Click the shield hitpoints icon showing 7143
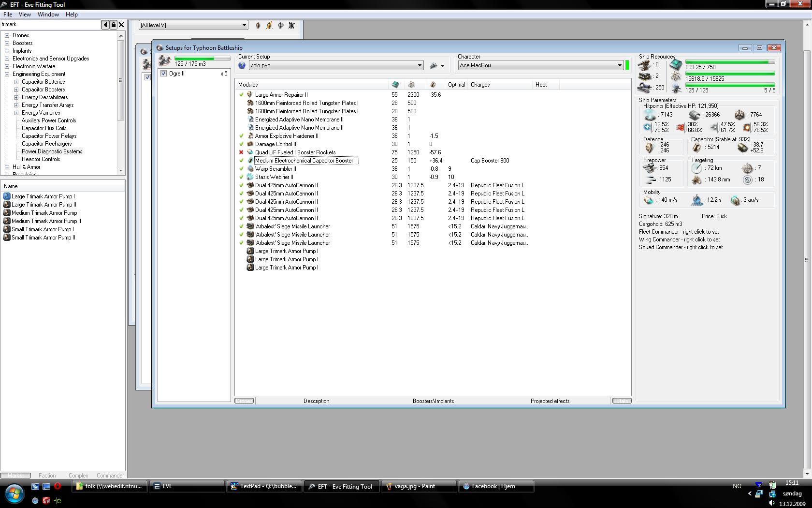This screenshot has height=508, width=812. (x=650, y=115)
